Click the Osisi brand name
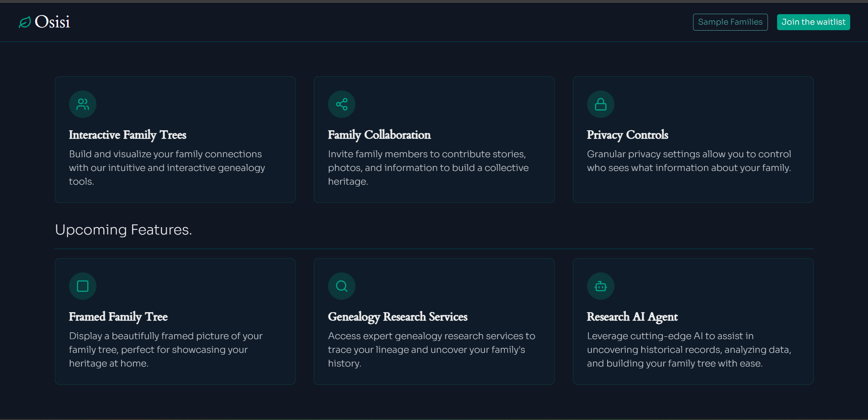Screen dimensions: 868x420 pos(53,22)
